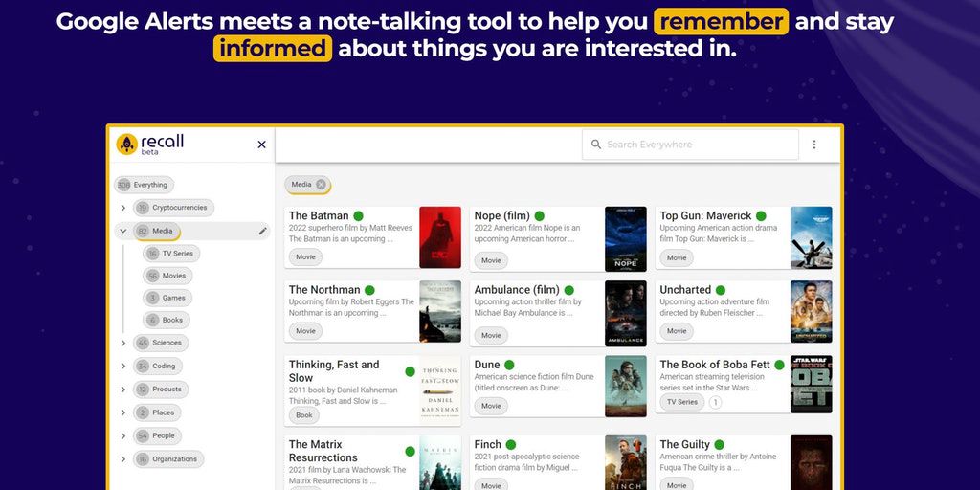980x490 pixels.
Task: Remove the Media filter chip via its X
Action: tap(321, 185)
